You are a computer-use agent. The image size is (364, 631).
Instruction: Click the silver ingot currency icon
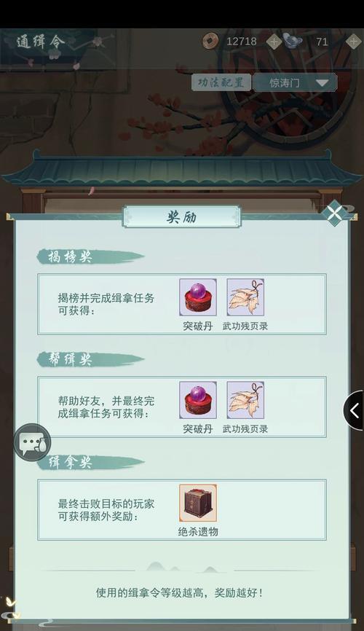[x=293, y=41]
